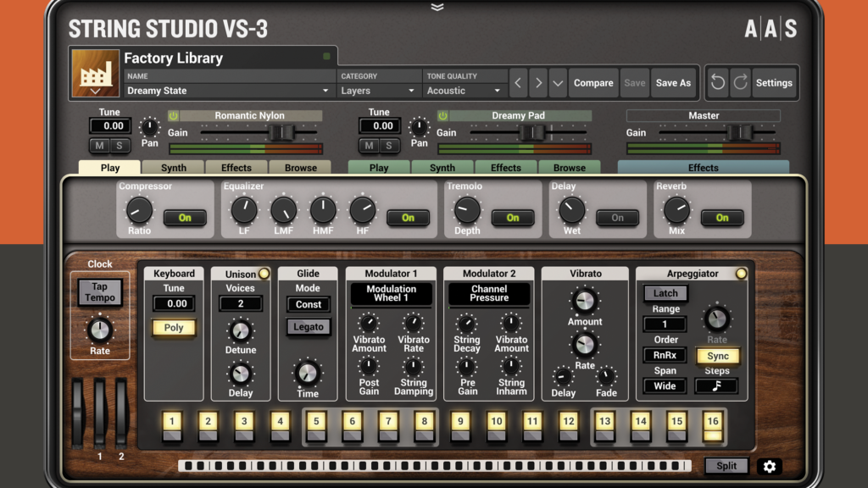This screenshot has height=488, width=868.
Task: Open the Master Effects tab
Action: [x=703, y=168]
